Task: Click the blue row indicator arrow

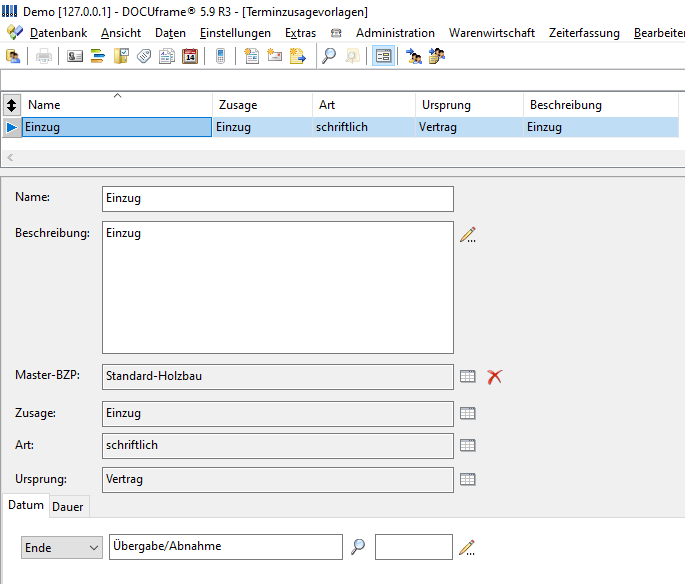Action: click(x=12, y=127)
